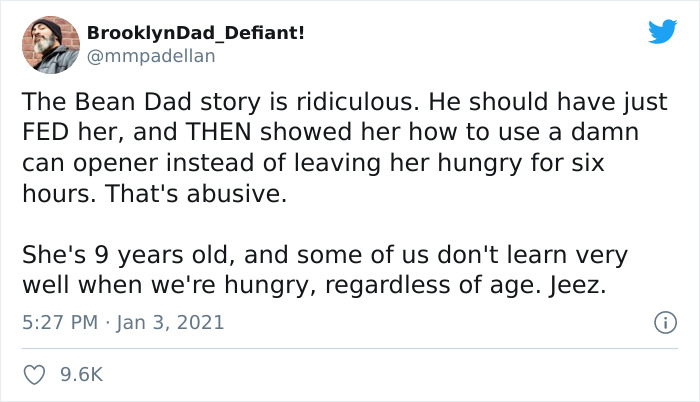Click the capitalized word "FED"

pyautogui.click(x=46, y=132)
